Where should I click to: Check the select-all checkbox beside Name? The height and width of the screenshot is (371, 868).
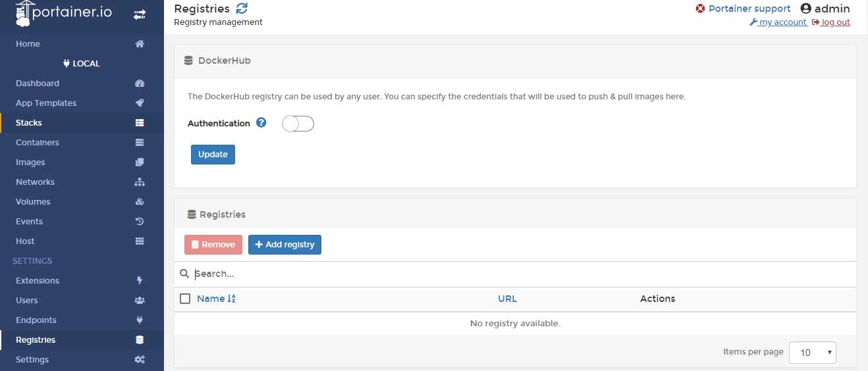click(185, 299)
